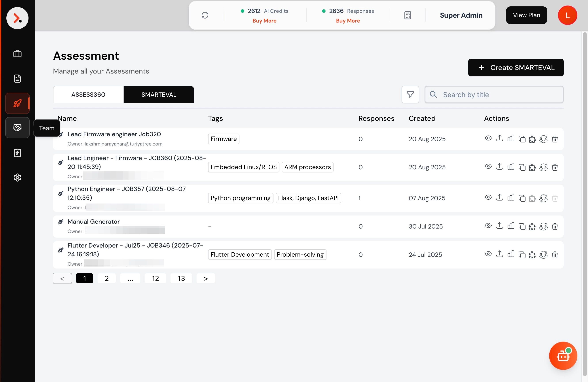Open the orange chatbot widget at bottom right

tap(563, 356)
